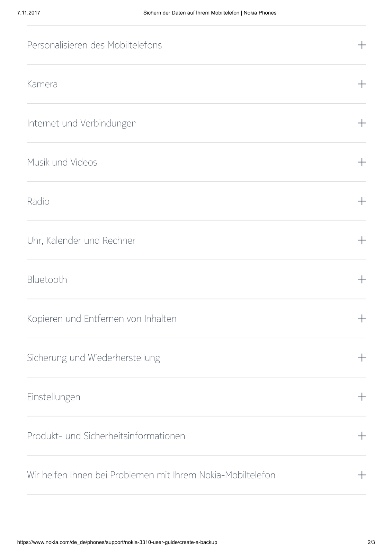Click plus icon next to Internet und Verbindungen
This screenshot has height=555, width=392.
coord(362,123)
